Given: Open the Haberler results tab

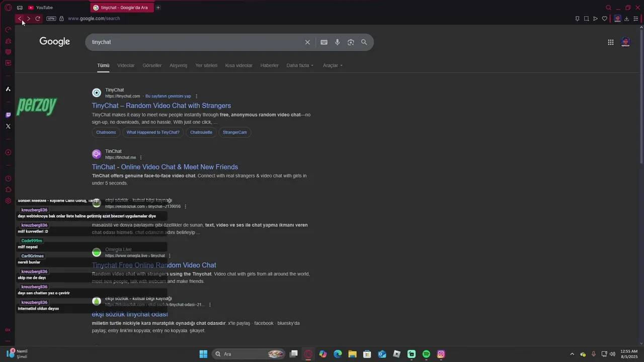Looking at the screenshot, I should [269, 65].
